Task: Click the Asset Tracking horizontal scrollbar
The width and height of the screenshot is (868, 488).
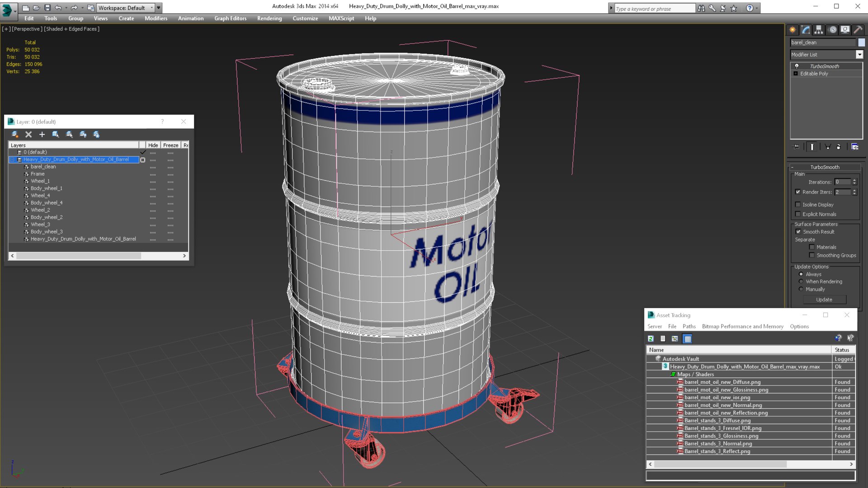Action: [751, 464]
